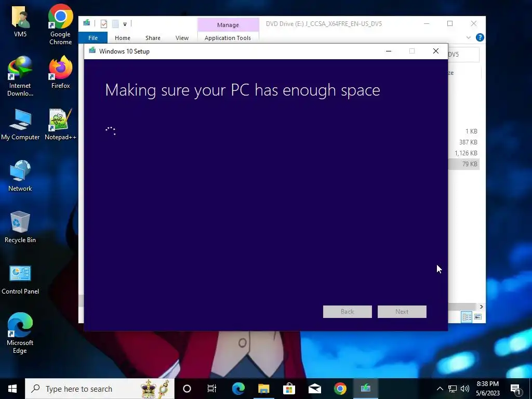
Task: Open the Recycle Bin
Action: point(20,228)
